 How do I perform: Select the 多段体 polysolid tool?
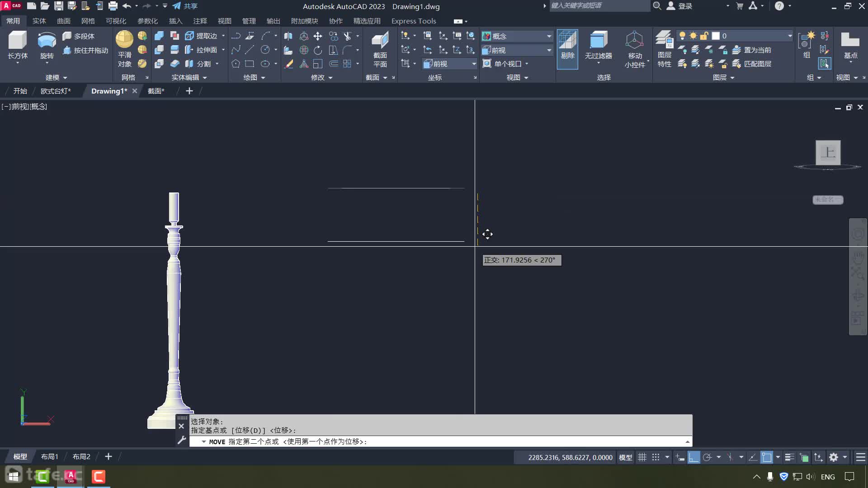pyautogui.click(x=78, y=36)
